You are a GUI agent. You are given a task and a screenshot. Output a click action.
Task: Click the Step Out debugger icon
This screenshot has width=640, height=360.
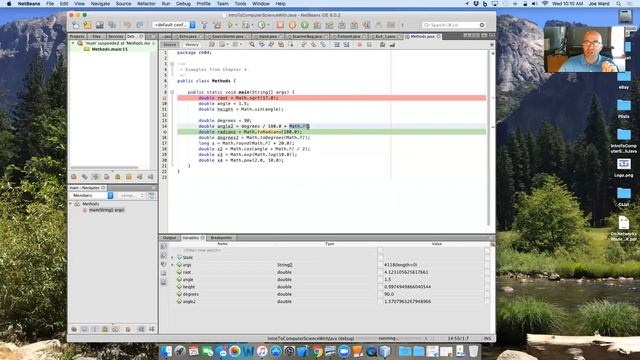point(354,25)
